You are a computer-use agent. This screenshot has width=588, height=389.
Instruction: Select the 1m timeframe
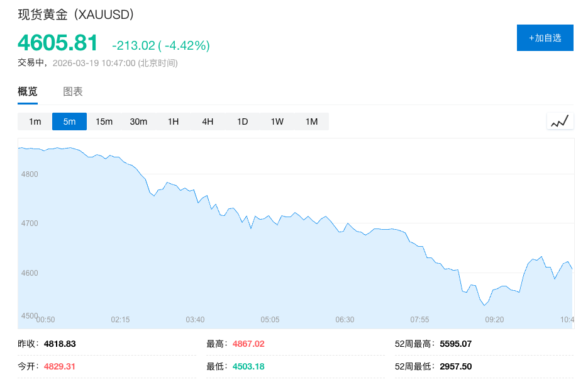tap(34, 121)
